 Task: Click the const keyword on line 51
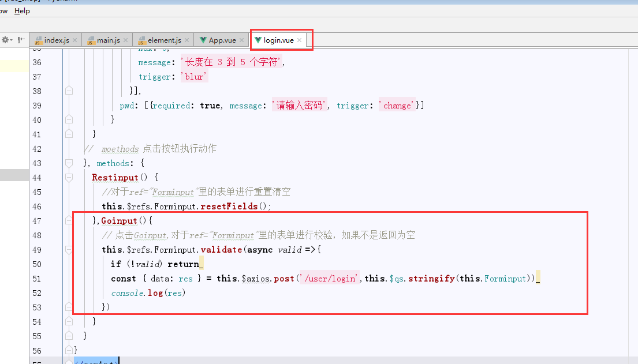coord(124,279)
